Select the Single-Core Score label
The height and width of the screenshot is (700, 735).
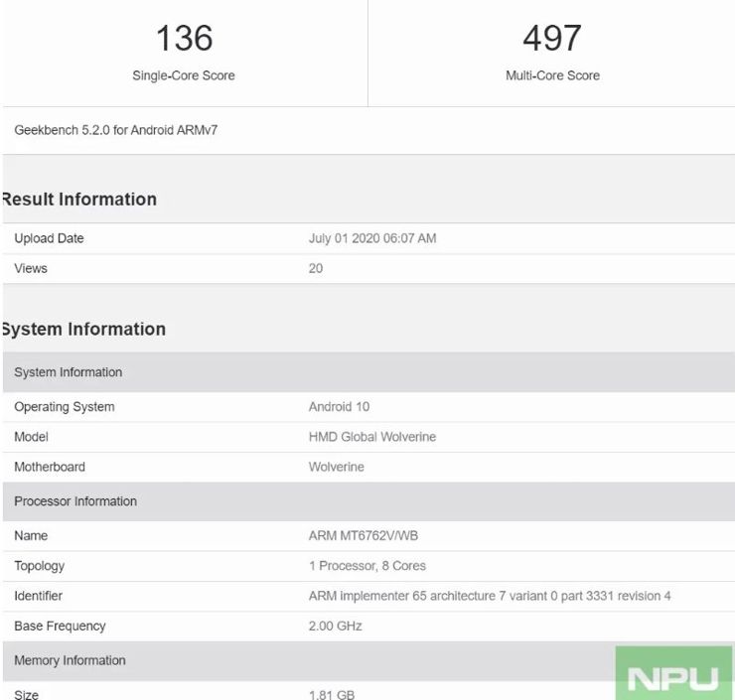tap(184, 75)
